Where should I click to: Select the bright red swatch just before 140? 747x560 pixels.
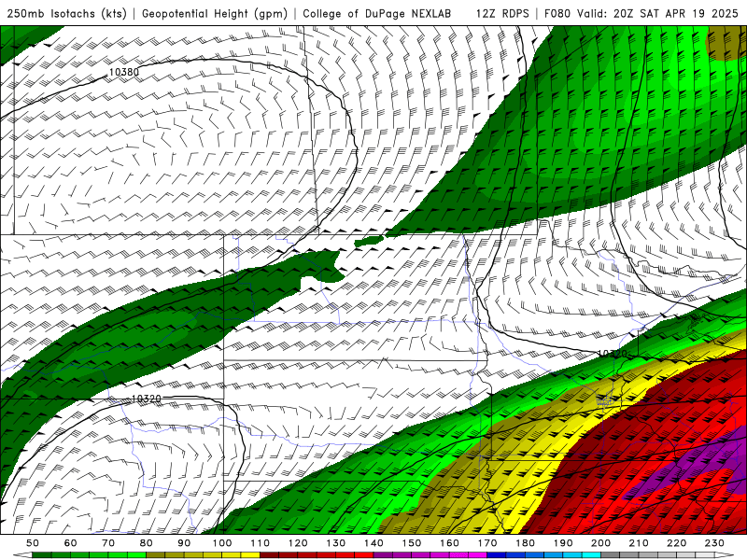tap(364, 555)
